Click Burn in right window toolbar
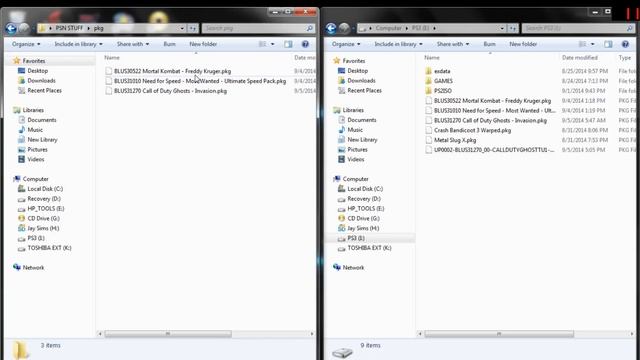The height and width of the screenshot is (360, 640). click(x=489, y=44)
